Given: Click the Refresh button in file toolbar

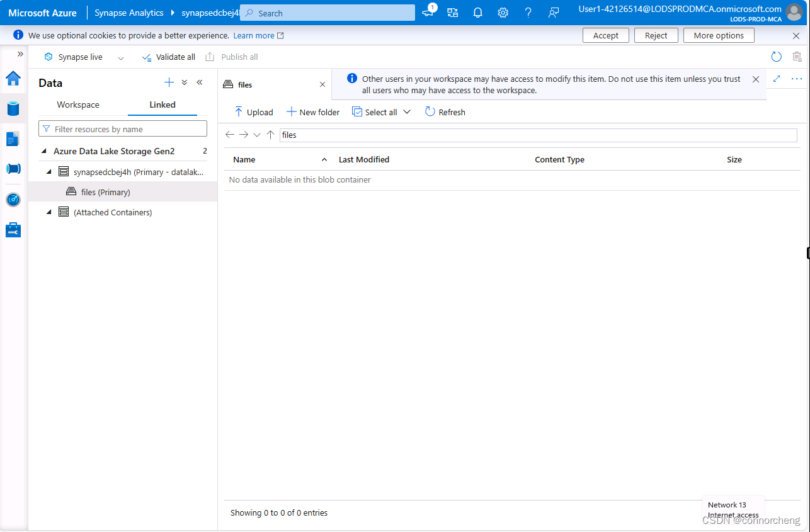Looking at the screenshot, I should 445,112.
